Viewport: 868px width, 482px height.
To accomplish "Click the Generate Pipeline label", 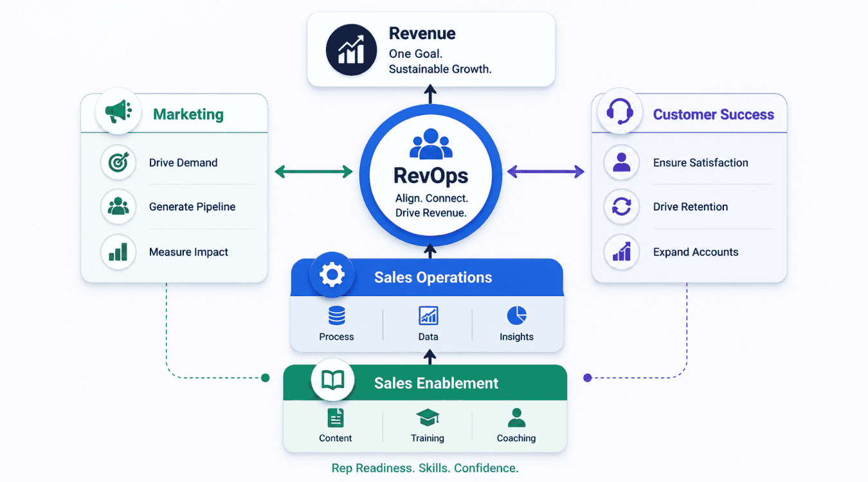I will [x=192, y=207].
